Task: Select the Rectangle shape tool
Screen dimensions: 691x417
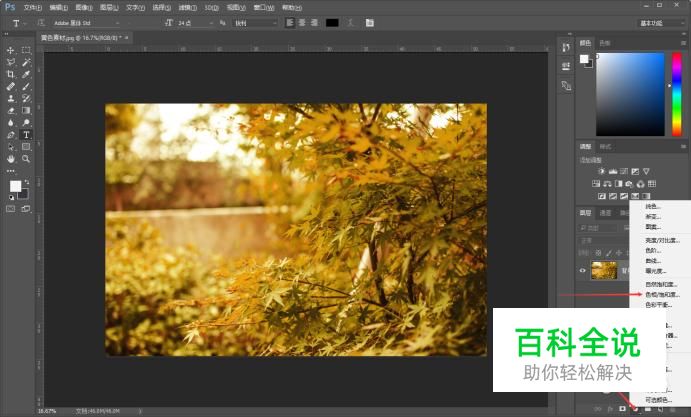Action: pos(26,147)
